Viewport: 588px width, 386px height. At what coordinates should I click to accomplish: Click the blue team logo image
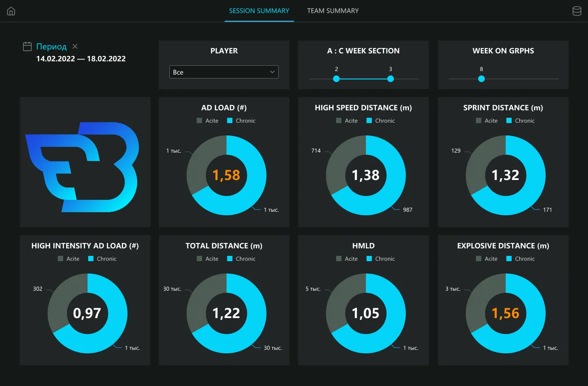(x=82, y=167)
